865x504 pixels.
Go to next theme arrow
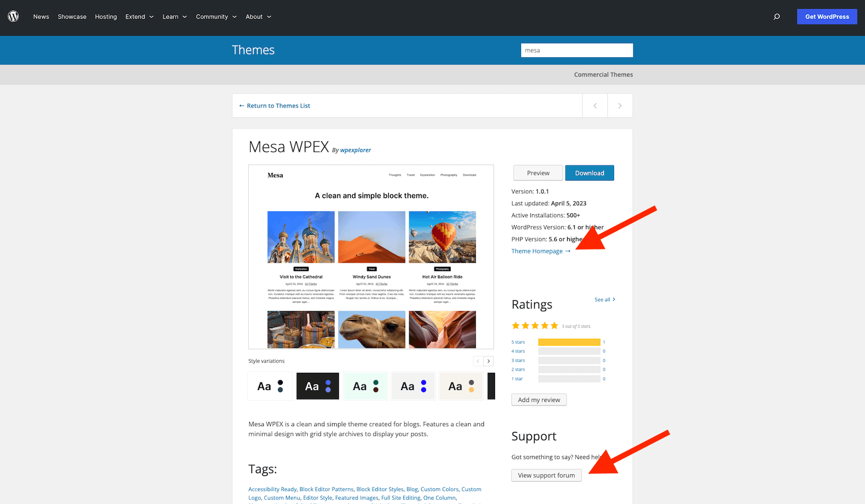pyautogui.click(x=620, y=106)
